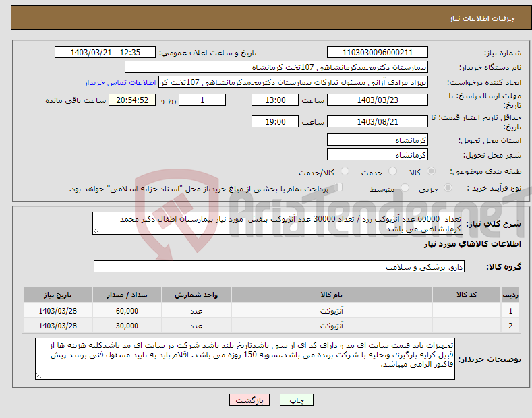The height and width of the screenshot is (418, 532).
Task: Click the تعداد / مقدار column header
Action: [127, 295]
